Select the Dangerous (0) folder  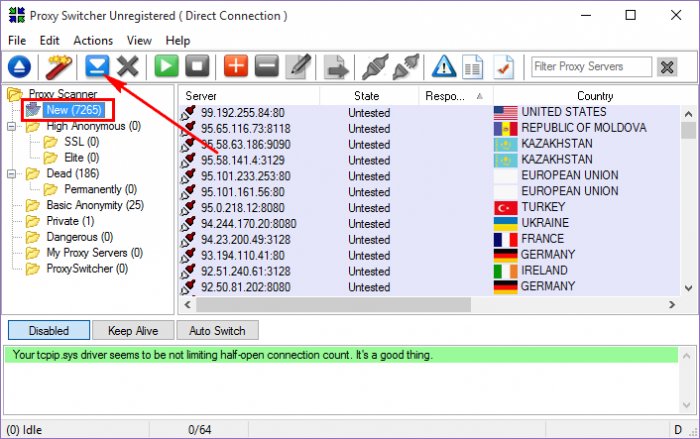tap(79, 237)
